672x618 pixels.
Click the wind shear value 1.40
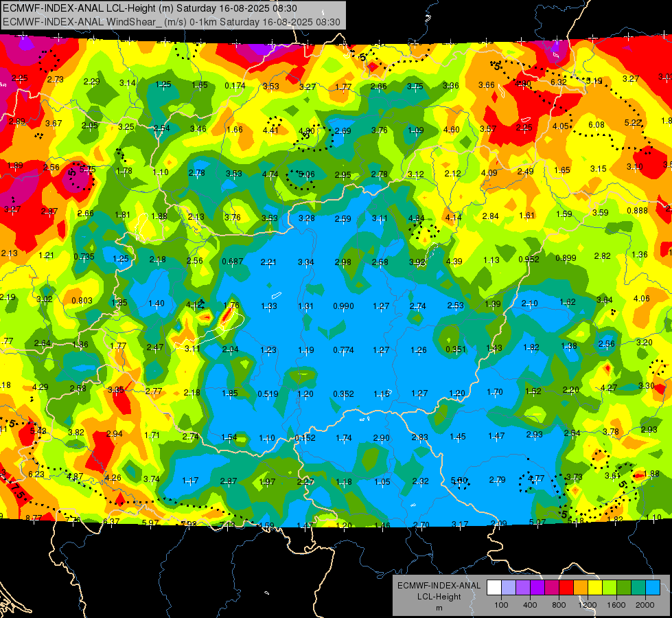[156, 304]
